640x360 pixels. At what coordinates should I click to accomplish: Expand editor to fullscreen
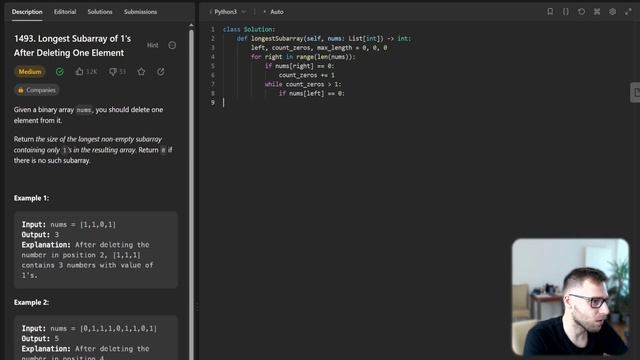[628, 12]
